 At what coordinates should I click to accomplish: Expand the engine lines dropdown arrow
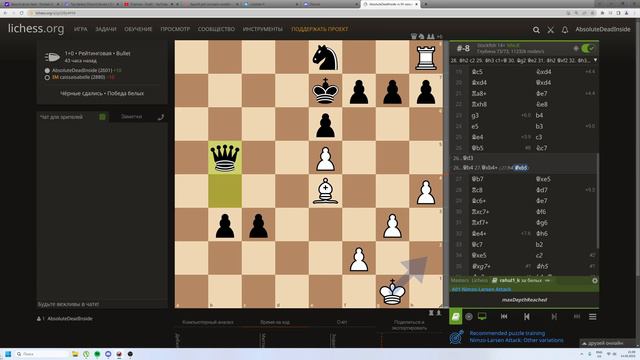tap(595, 60)
